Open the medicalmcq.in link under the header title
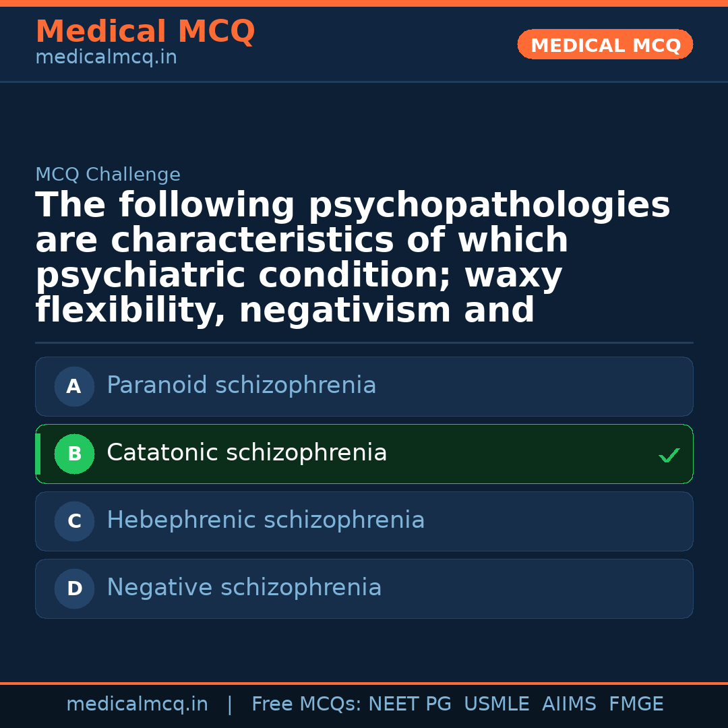Image resolution: width=728 pixels, height=728 pixels. pos(106,58)
